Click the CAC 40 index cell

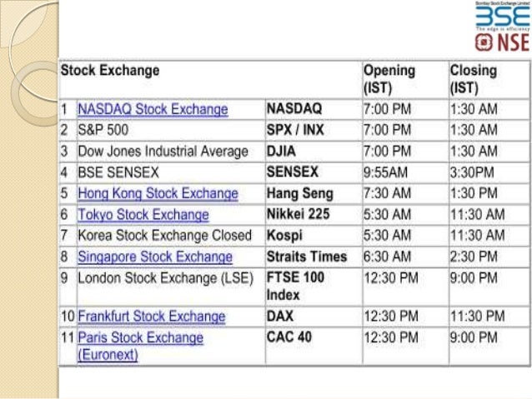[289, 338]
